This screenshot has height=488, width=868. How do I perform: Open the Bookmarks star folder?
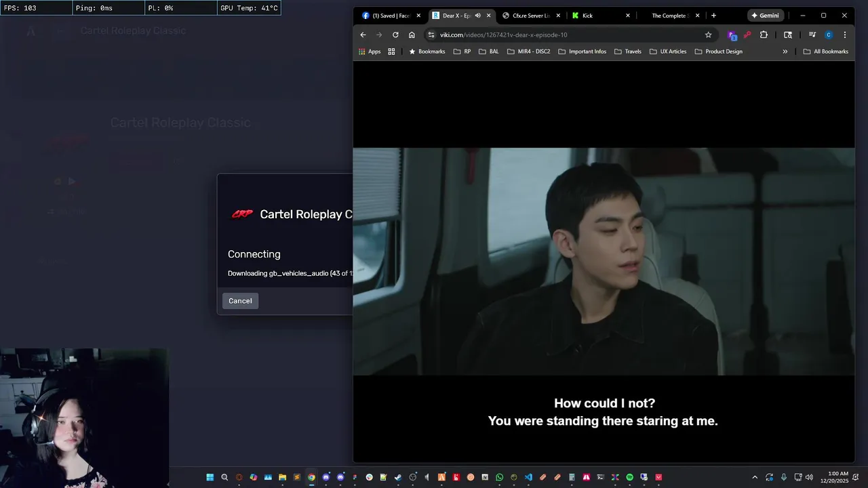(x=427, y=52)
